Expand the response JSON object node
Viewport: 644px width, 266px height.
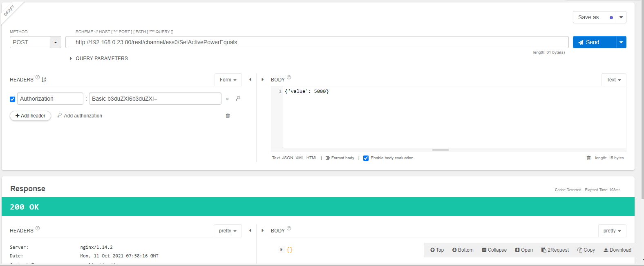(281, 250)
